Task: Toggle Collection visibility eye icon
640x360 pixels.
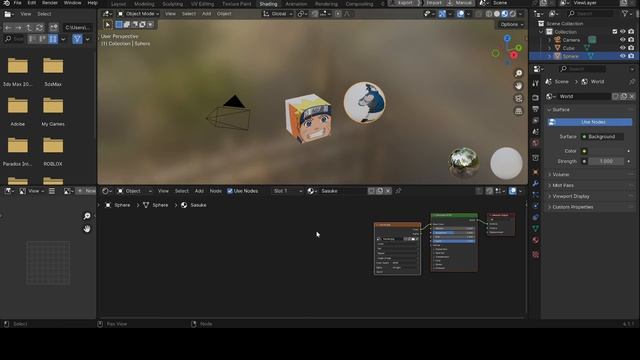Action: [623, 32]
